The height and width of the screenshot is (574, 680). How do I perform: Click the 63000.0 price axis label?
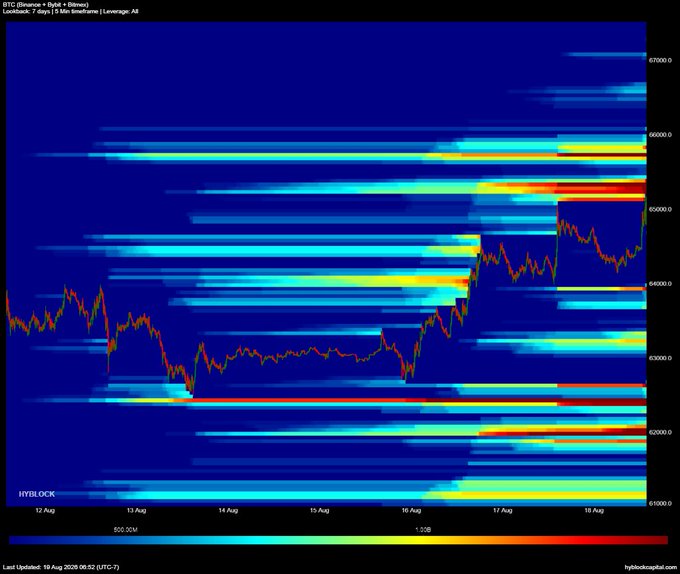(x=660, y=359)
